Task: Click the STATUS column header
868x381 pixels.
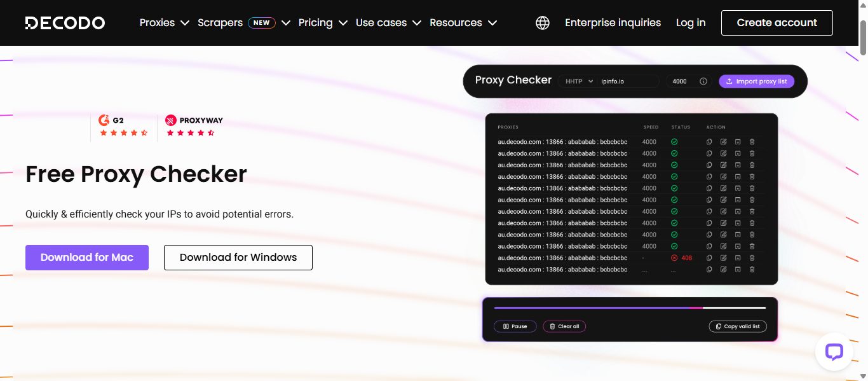Action: tap(681, 127)
